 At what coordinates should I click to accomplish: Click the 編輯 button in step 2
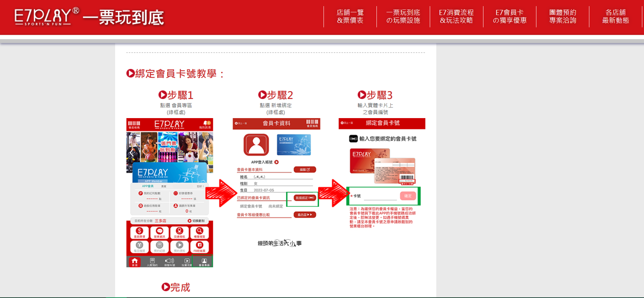[305, 170]
